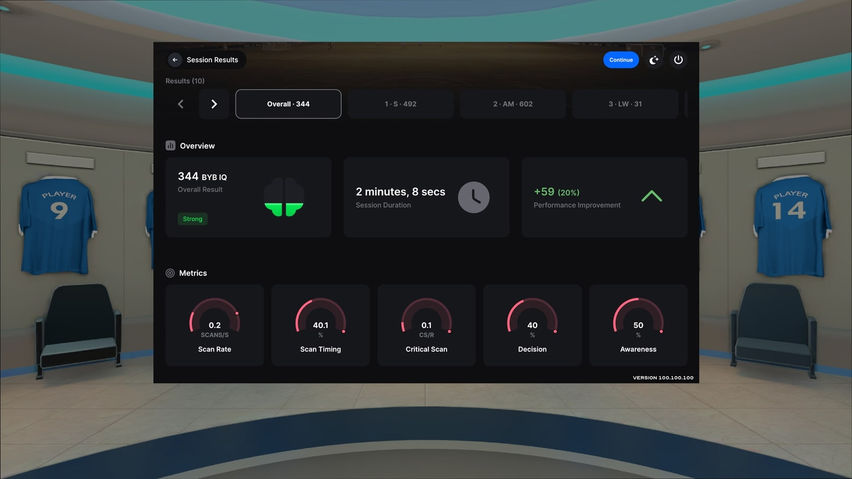
Task: Go to the previous results page arrow
Action: coord(181,104)
